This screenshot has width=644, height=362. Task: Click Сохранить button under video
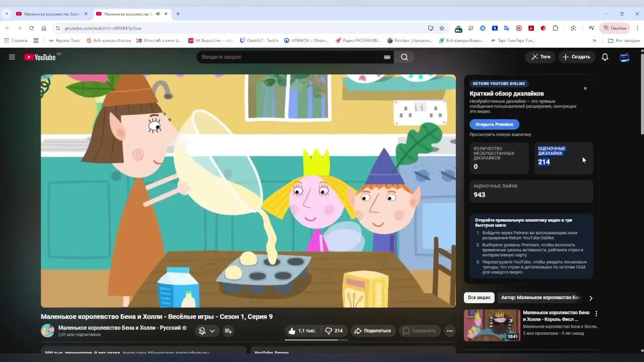tap(420, 331)
